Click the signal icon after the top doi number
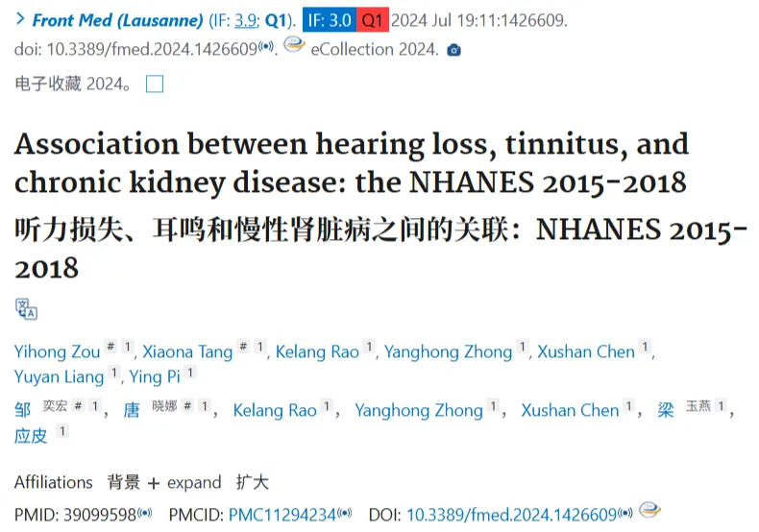 [266, 46]
